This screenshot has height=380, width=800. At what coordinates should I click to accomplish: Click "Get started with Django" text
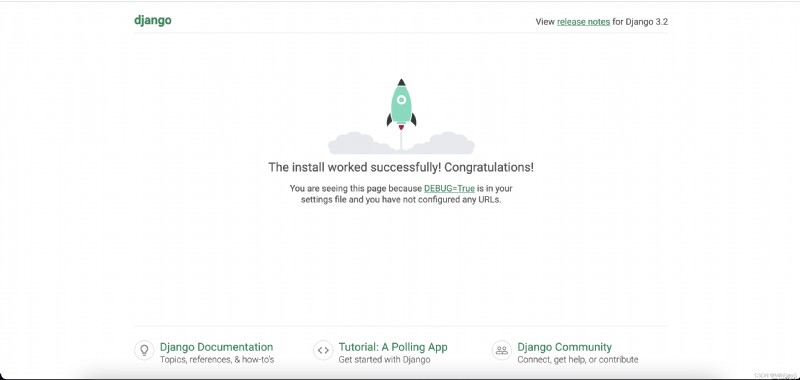(384, 360)
